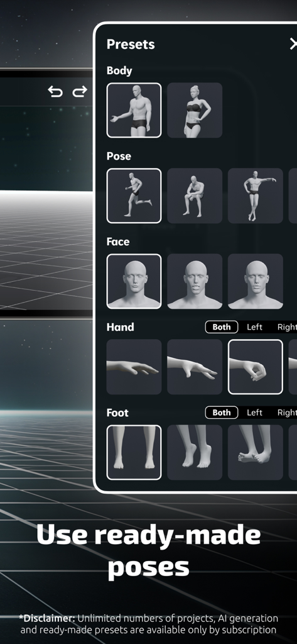
Task: Set Foot presets to Both
Action: [x=222, y=413]
